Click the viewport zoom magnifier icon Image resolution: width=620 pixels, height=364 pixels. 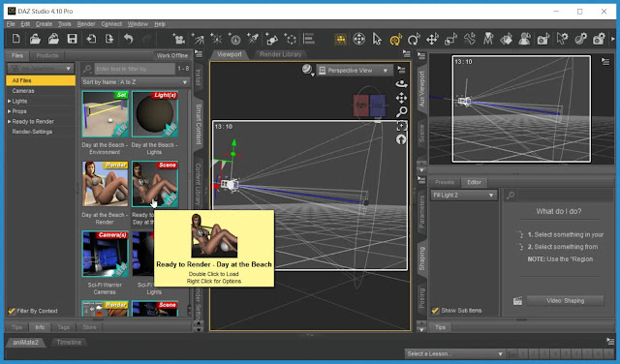(401, 112)
